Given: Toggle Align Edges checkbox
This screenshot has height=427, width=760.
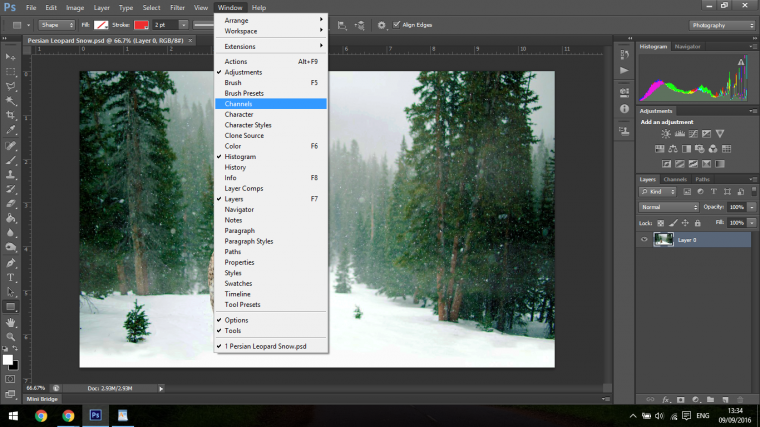Looking at the screenshot, I should [396, 25].
